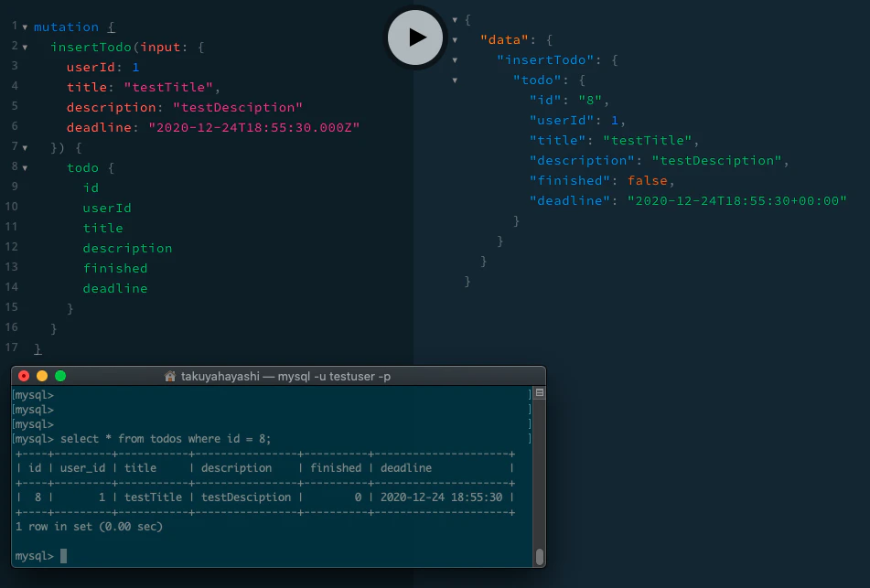The height and width of the screenshot is (588, 870).
Task: Click the user_id column header in terminal
Action: 82,468
